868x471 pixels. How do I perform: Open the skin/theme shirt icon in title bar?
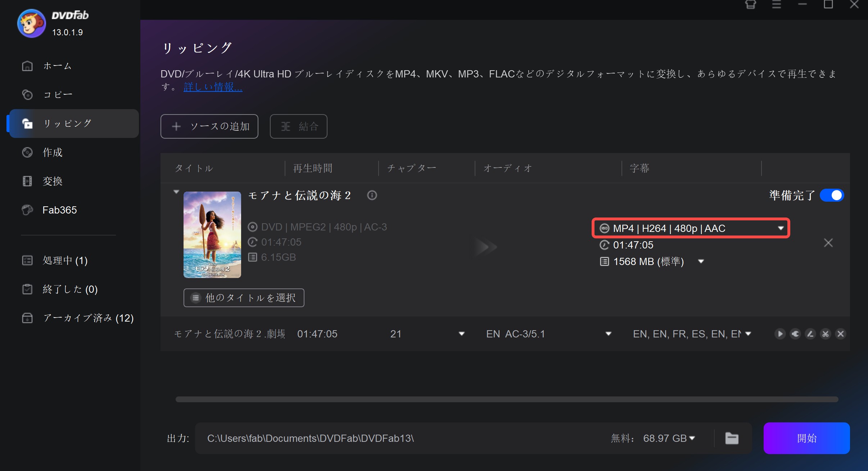pos(751,4)
